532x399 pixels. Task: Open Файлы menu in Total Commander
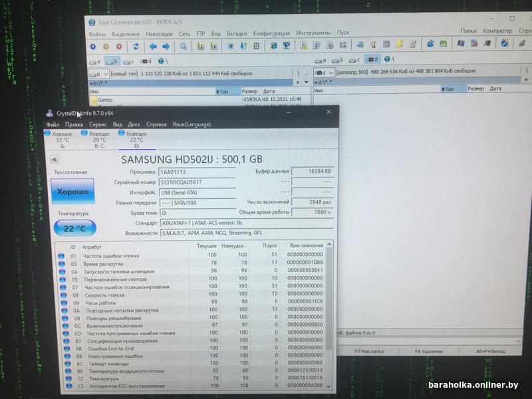pos(97,35)
